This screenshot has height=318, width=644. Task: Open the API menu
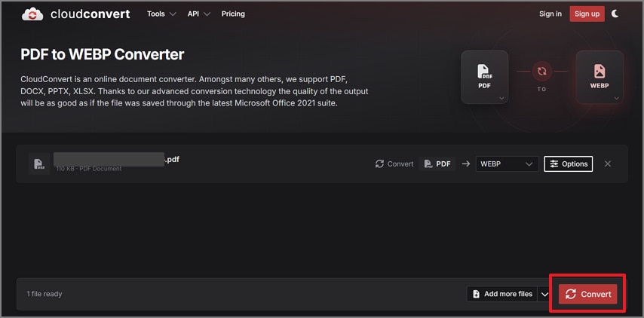(x=199, y=14)
